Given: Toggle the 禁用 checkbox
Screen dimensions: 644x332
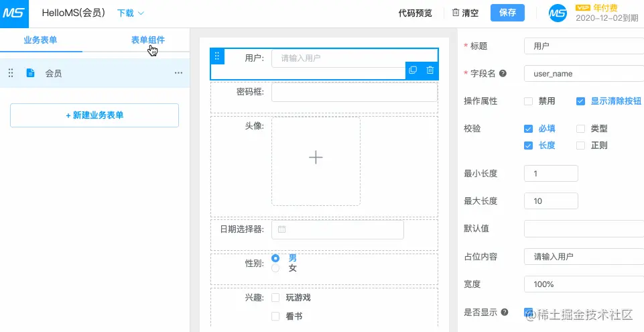Looking at the screenshot, I should (529, 101).
